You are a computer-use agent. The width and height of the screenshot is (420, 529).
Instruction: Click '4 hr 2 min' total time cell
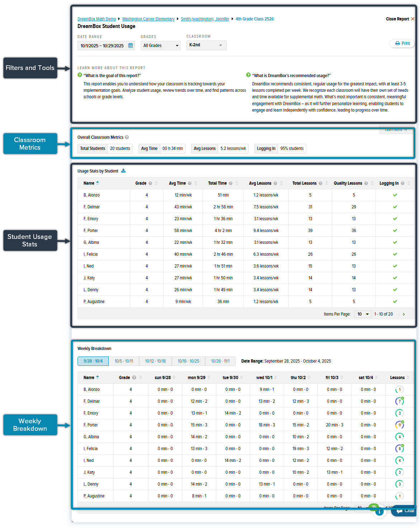tap(223, 231)
